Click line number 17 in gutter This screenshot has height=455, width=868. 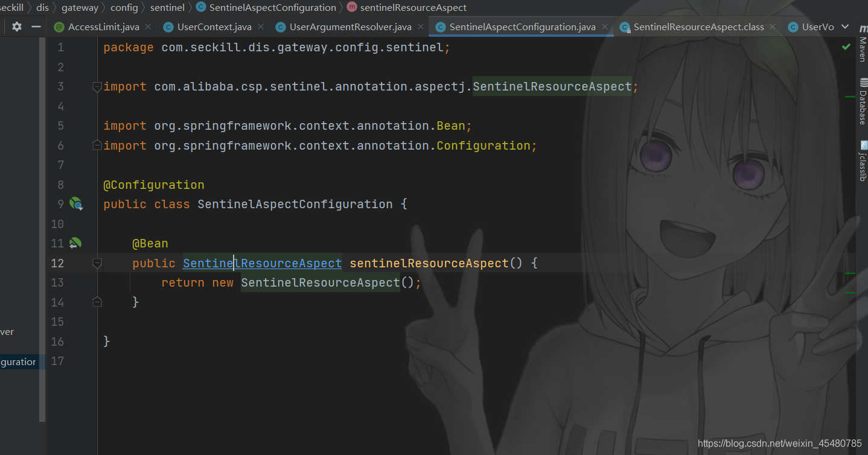[57, 361]
